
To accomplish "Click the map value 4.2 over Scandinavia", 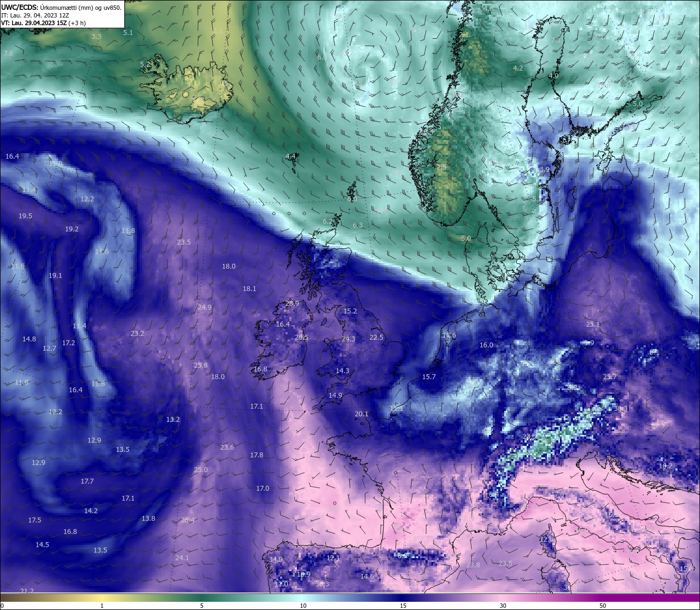I will (x=518, y=68).
